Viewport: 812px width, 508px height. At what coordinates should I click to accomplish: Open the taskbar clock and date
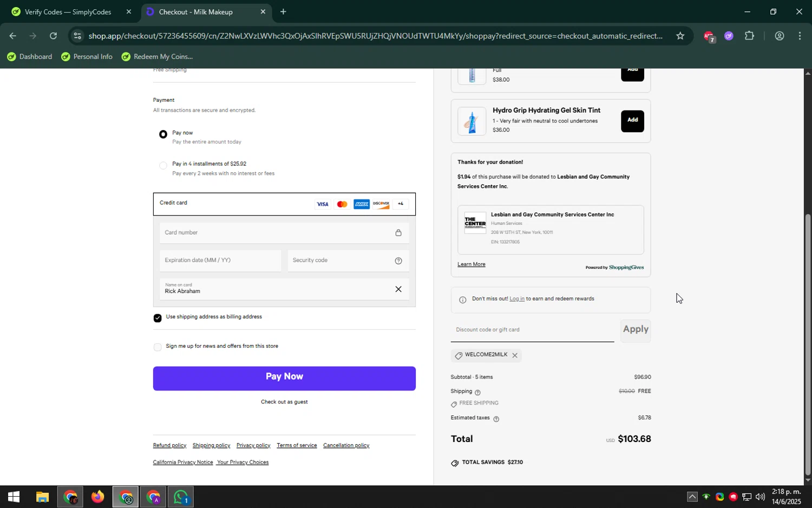[x=786, y=497]
